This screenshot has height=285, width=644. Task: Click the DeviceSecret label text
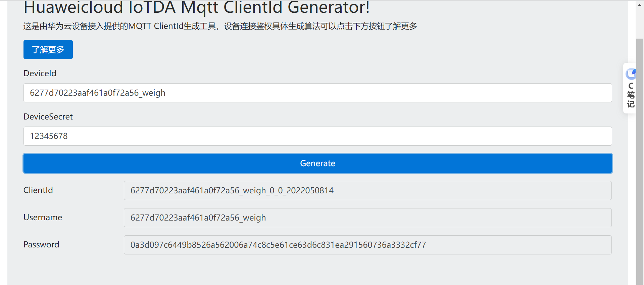48,117
